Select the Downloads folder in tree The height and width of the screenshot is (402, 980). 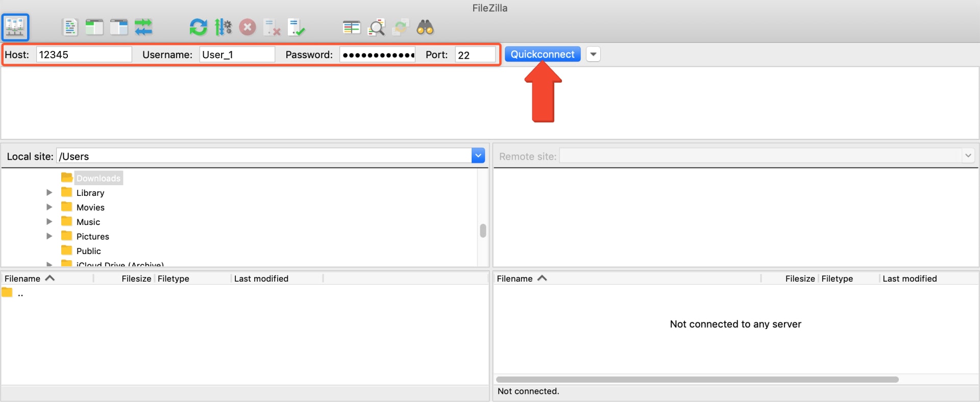(98, 178)
